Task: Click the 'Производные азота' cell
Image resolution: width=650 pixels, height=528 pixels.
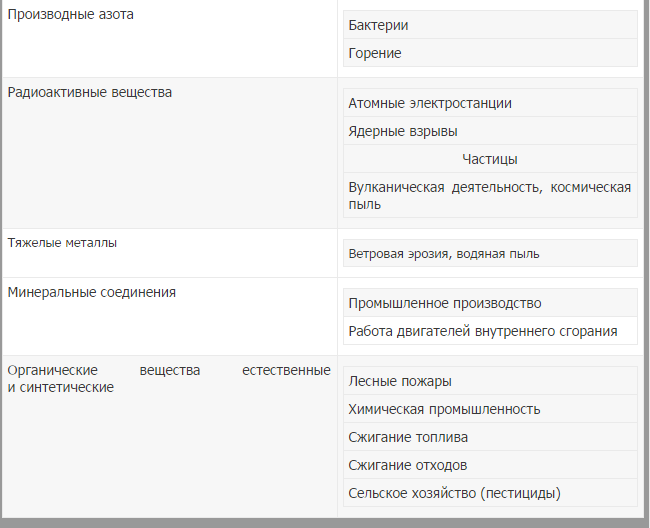Action: [x=70, y=14]
